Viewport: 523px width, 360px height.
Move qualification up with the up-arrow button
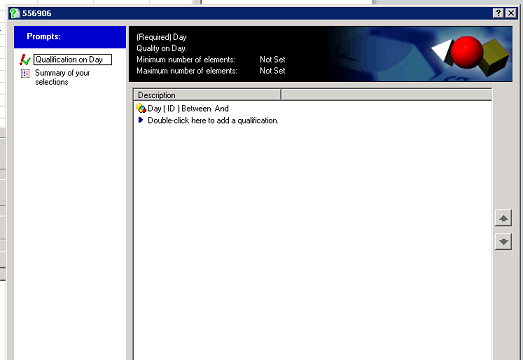click(x=503, y=218)
